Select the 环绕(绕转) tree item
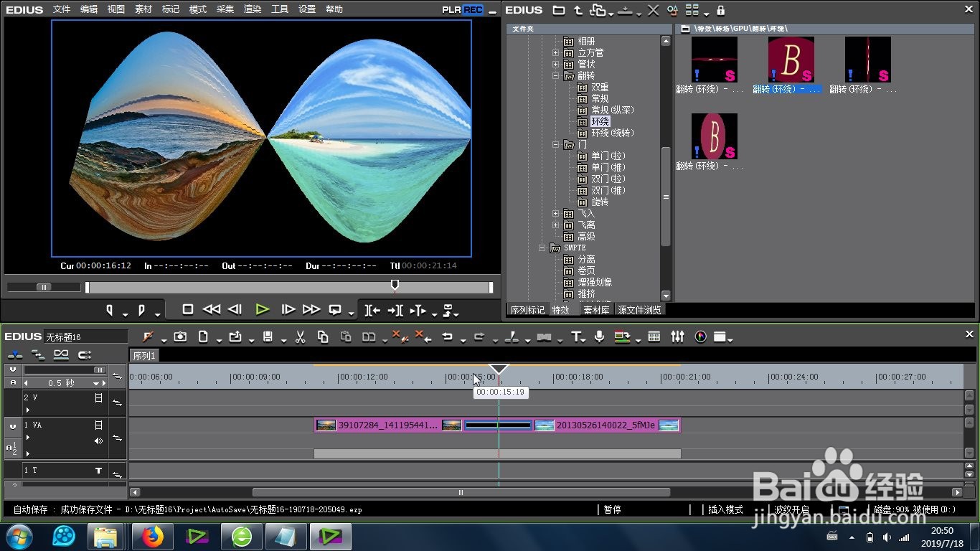This screenshot has height=551, width=980. pyautogui.click(x=612, y=133)
